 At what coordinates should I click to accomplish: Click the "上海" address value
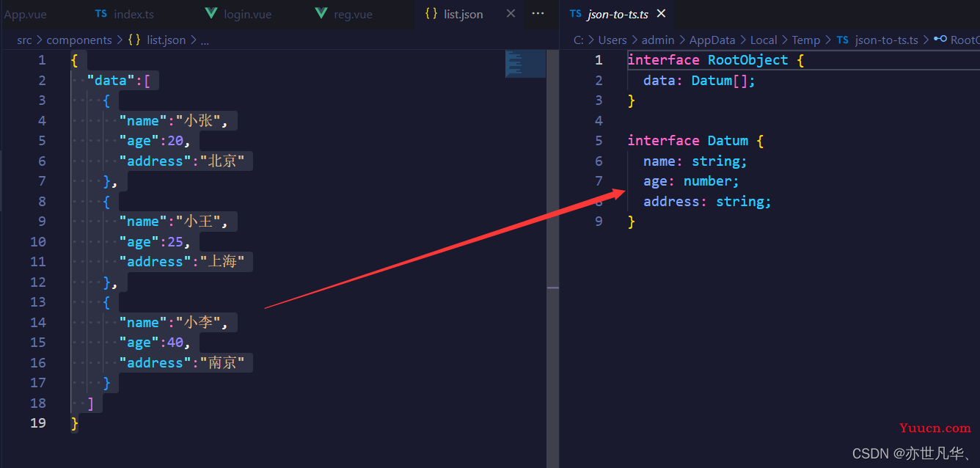coord(223,262)
